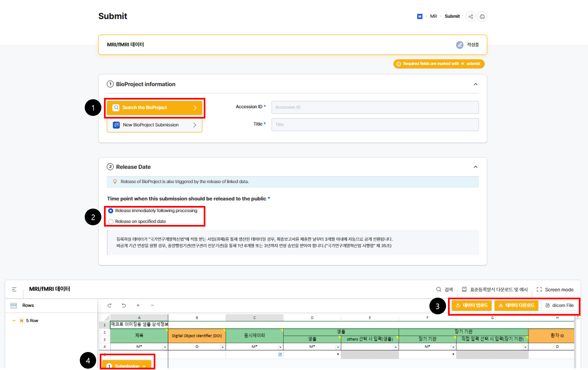This screenshot has height=370, width=588.
Task: Remove a row with the minus icon
Action: [x=152, y=305]
